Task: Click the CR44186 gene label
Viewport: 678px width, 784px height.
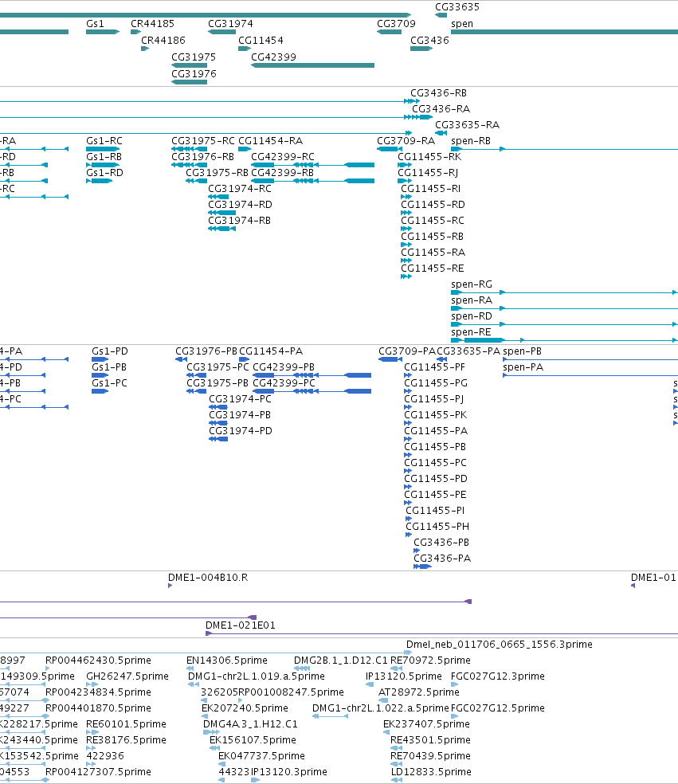Action: pyautogui.click(x=163, y=40)
